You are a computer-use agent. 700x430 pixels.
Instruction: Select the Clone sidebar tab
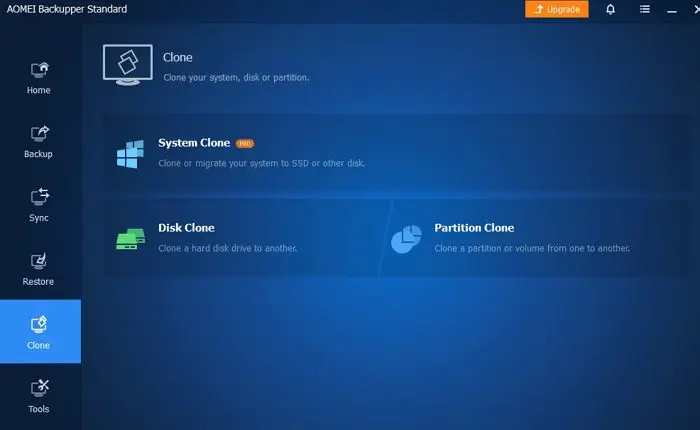[x=40, y=331]
